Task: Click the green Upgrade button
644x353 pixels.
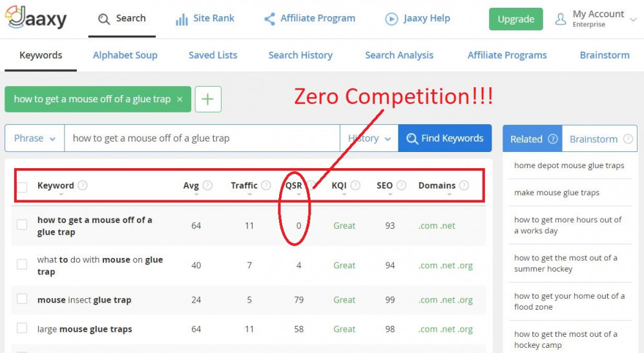Action: click(516, 19)
